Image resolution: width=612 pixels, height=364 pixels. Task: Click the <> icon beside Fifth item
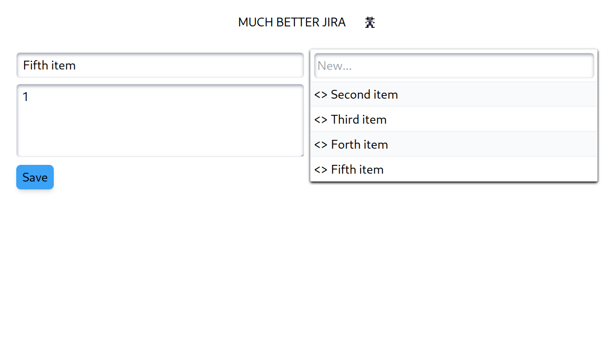pyautogui.click(x=320, y=170)
